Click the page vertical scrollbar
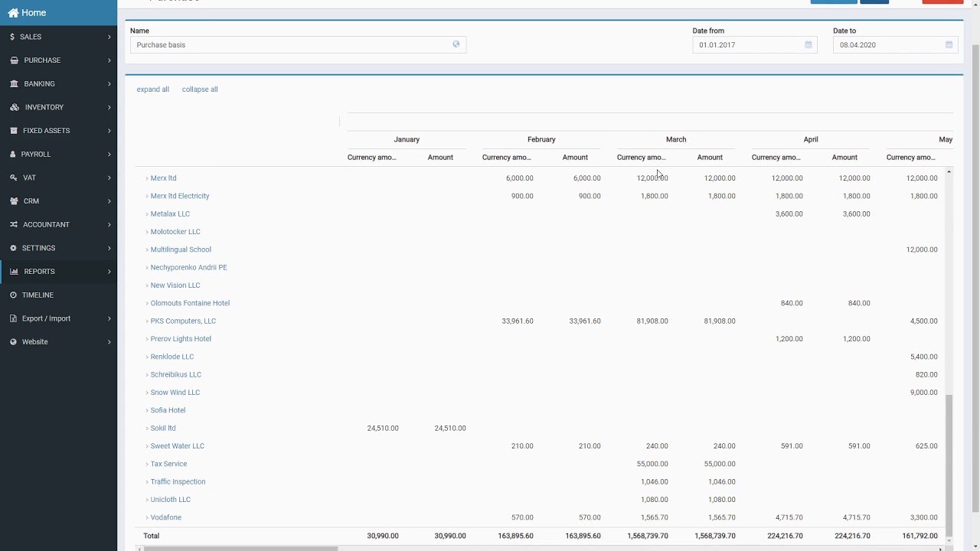 (x=975, y=279)
